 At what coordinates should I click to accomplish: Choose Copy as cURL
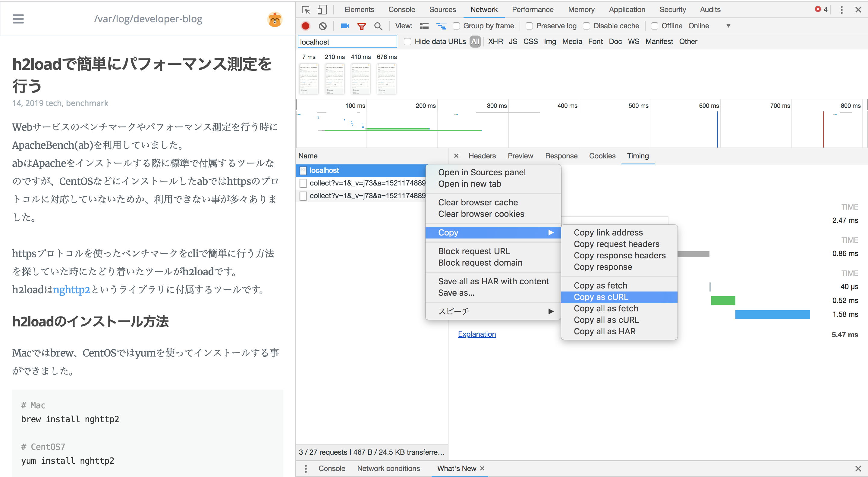tap(619, 297)
